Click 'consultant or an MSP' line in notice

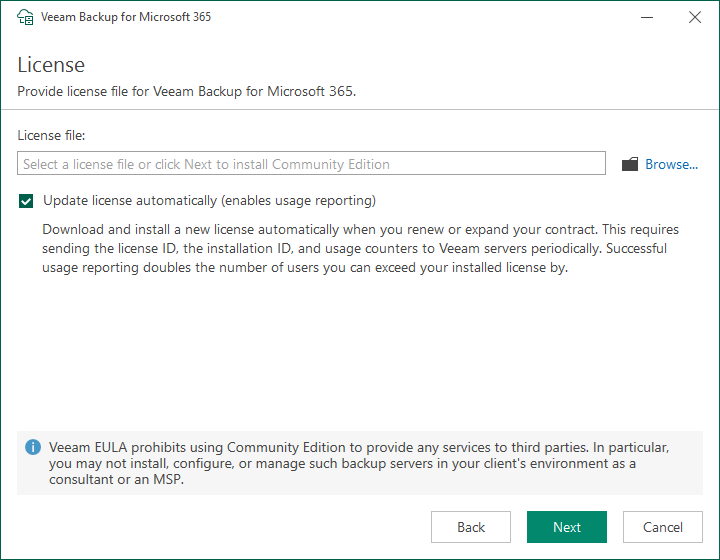(x=116, y=479)
